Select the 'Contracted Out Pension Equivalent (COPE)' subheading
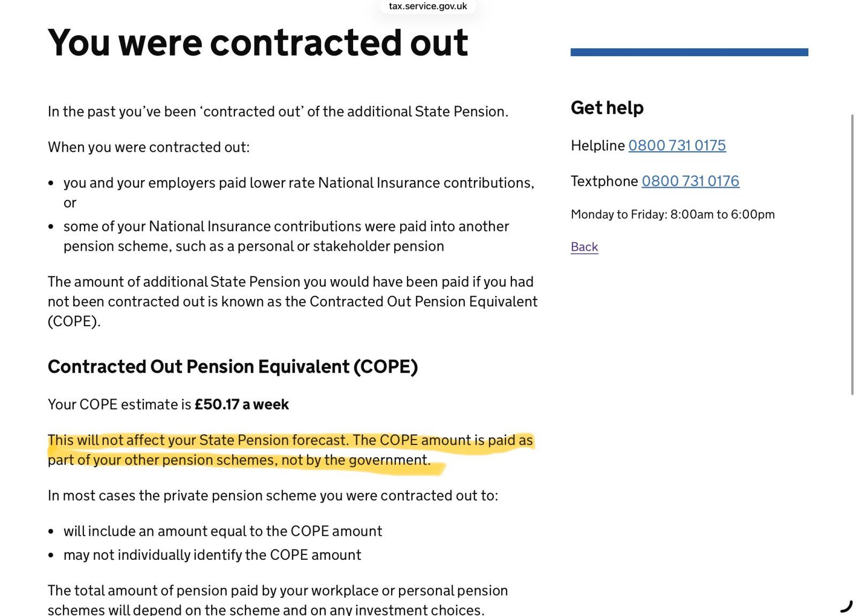This screenshot has height=616, width=856. tap(233, 367)
